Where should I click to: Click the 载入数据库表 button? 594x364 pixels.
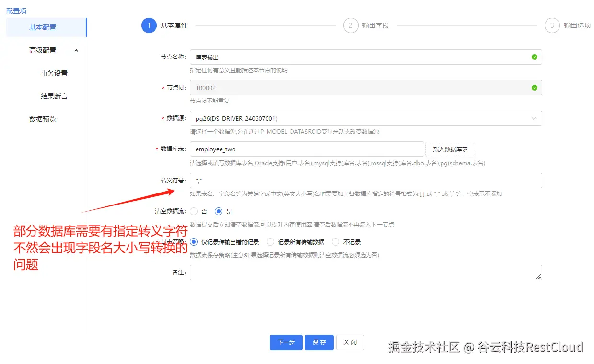(450, 149)
